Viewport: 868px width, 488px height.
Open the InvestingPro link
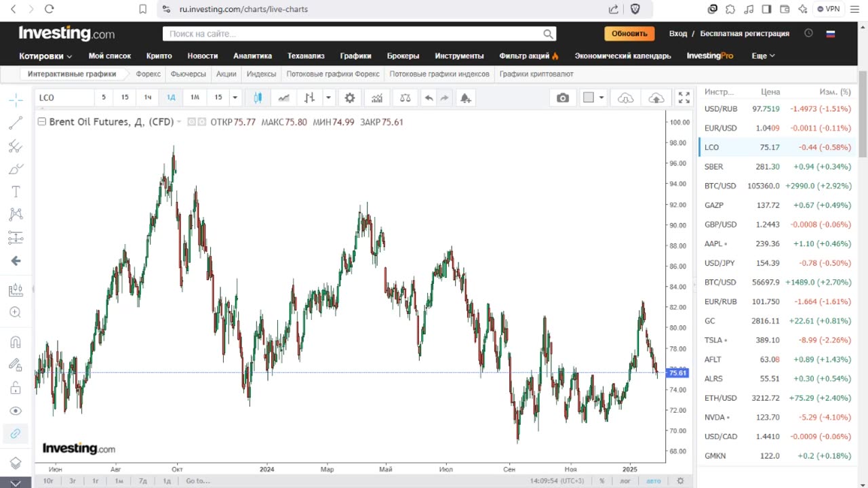(710, 56)
